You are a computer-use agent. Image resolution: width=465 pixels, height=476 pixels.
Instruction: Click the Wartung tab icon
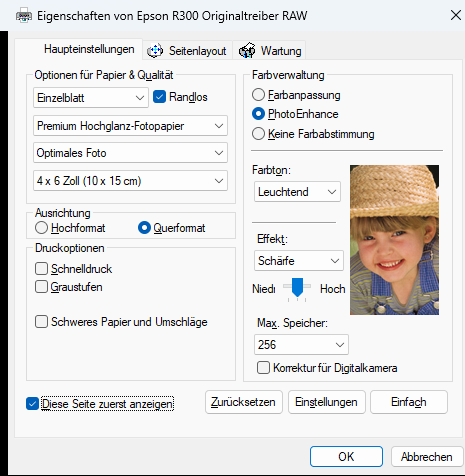point(247,51)
